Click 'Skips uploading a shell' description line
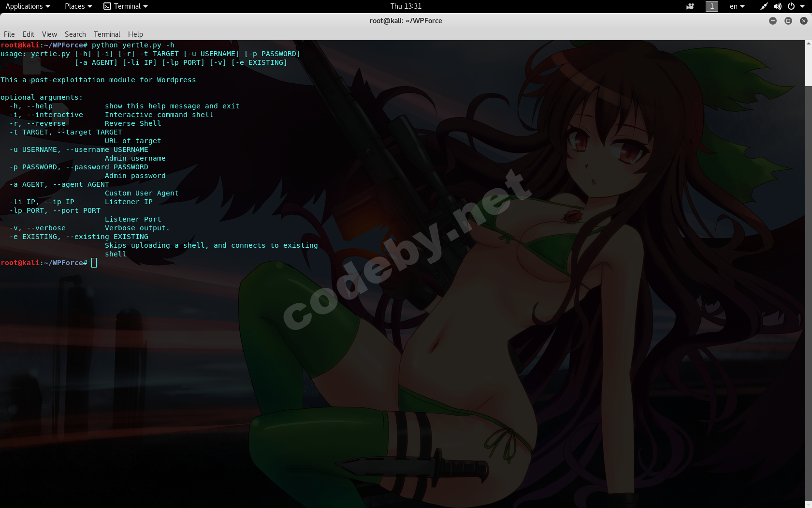The image size is (812, 508). coord(211,245)
